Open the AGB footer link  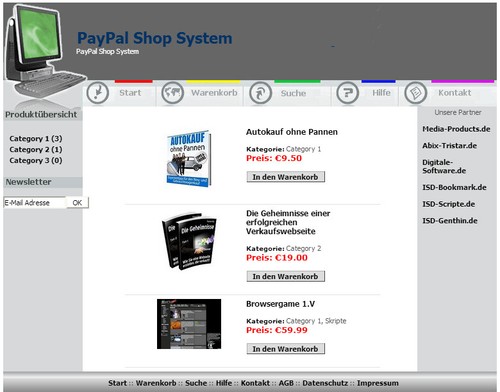[x=286, y=383]
